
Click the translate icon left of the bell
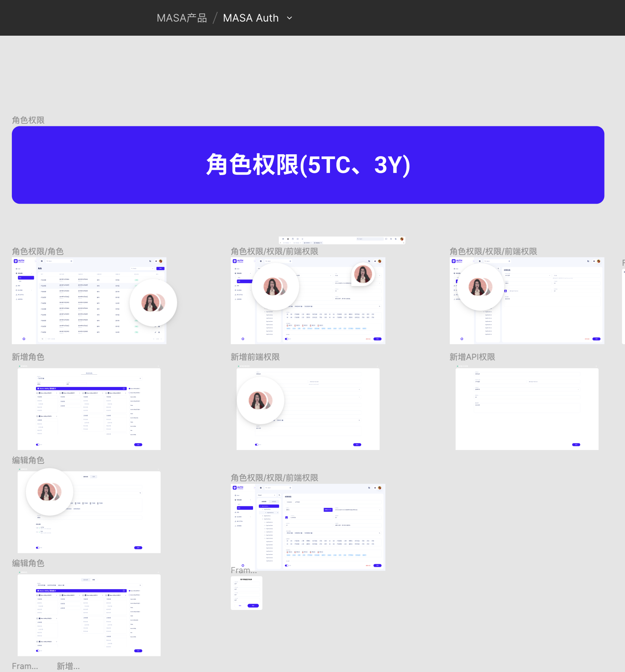(150, 261)
